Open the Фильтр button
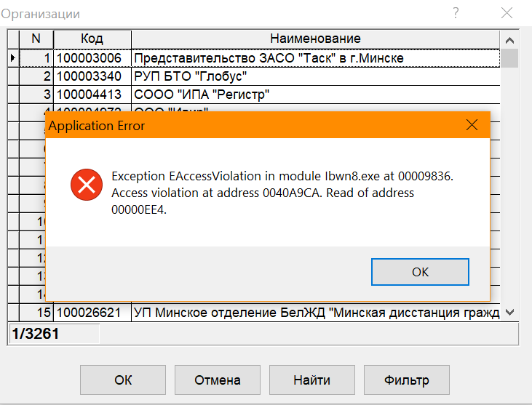 pos(407,380)
